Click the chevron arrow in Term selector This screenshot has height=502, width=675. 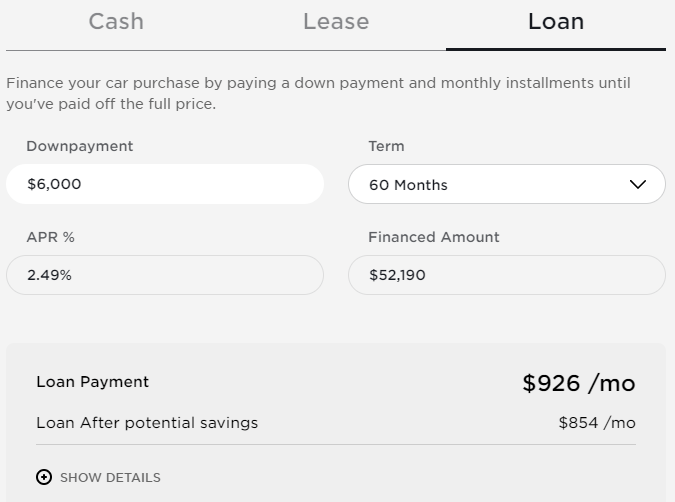point(639,184)
